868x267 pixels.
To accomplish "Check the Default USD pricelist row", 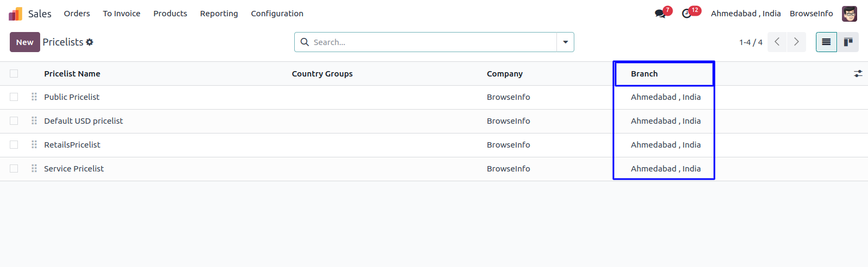I will pyautogui.click(x=14, y=120).
